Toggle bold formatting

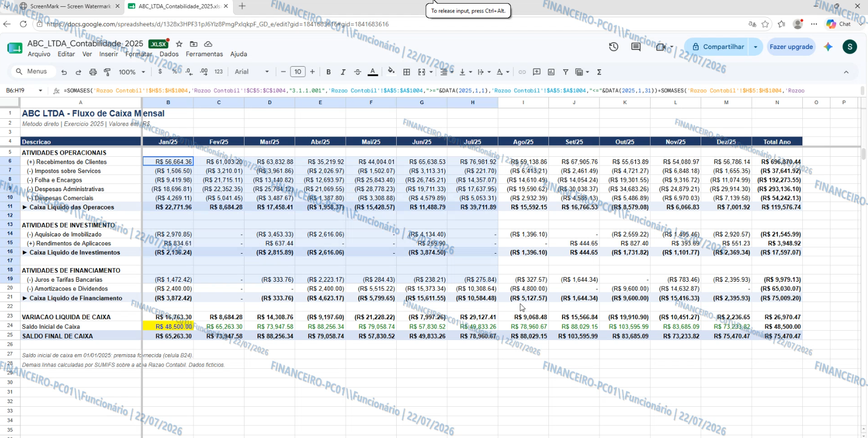coord(328,72)
